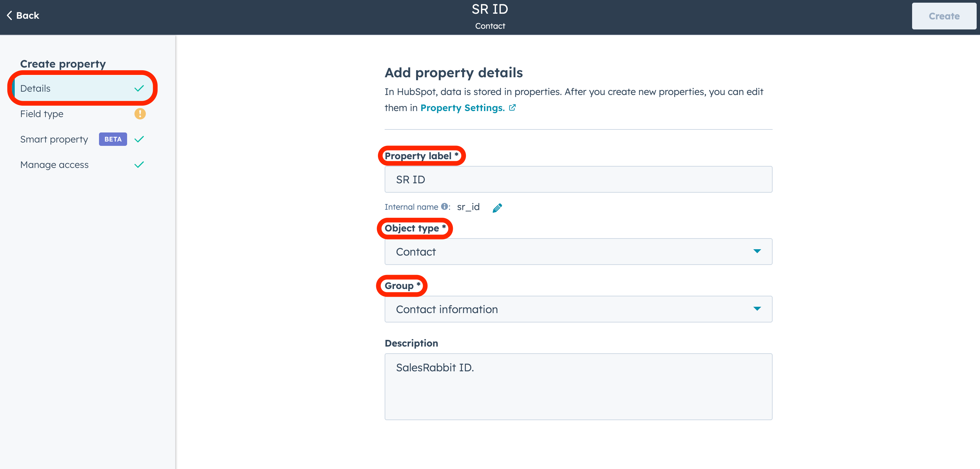Open the Property Settings link
980x469 pixels.
(x=463, y=108)
